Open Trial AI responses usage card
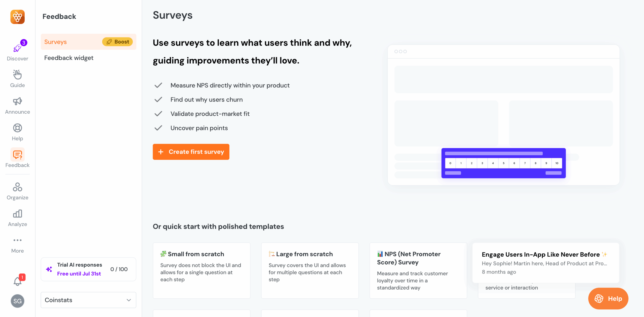Screen dimensions: 644x317 click(88, 269)
